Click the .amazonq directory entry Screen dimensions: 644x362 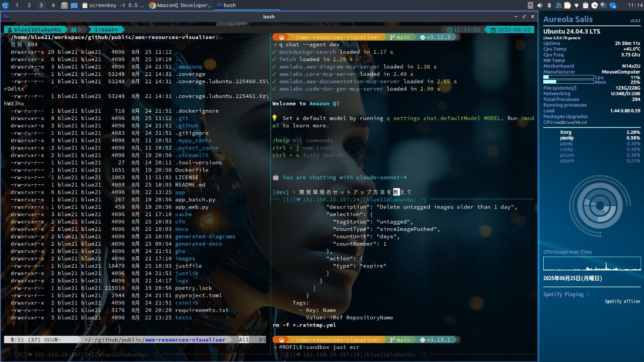point(189,67)
